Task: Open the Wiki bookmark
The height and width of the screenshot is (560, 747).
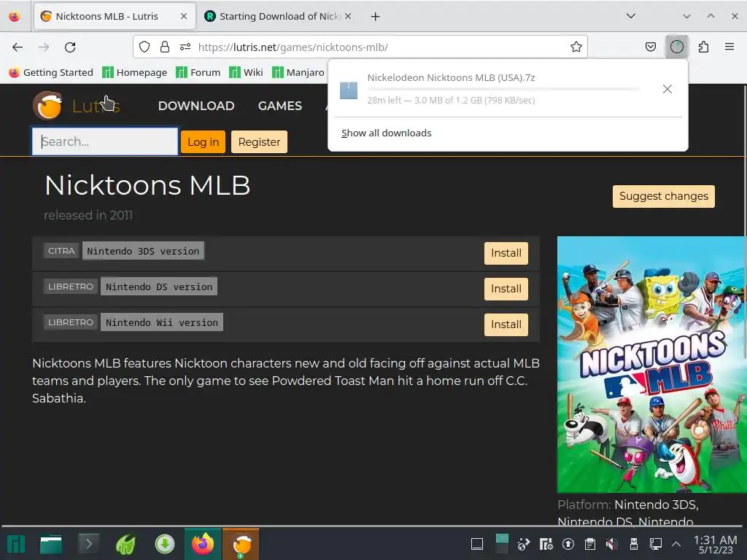Action: coord(246,72)
